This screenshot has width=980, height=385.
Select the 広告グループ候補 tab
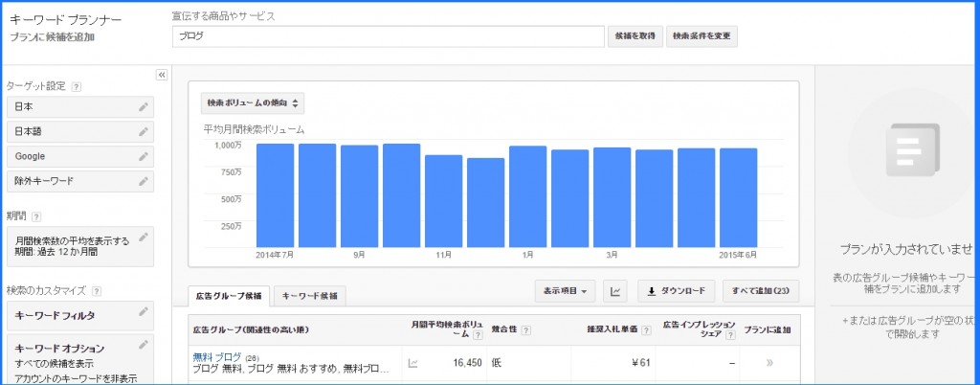point(229,296)
